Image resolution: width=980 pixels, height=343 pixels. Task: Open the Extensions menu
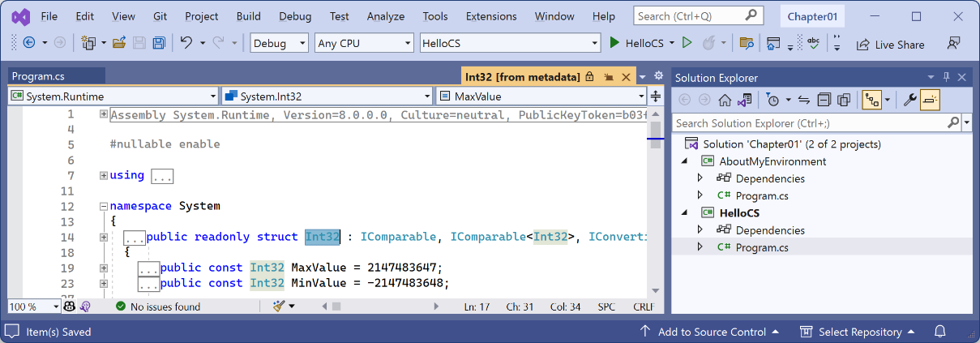pyautogui.click(x=491, y=16)
